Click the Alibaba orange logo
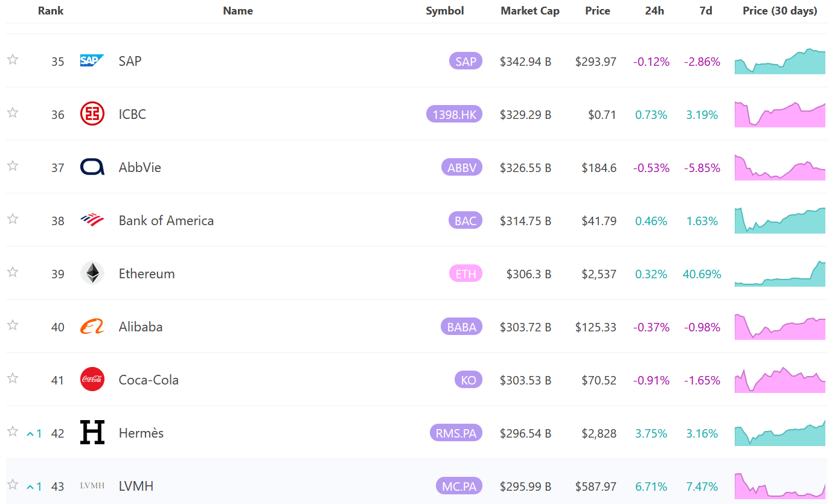 (92, 327)
